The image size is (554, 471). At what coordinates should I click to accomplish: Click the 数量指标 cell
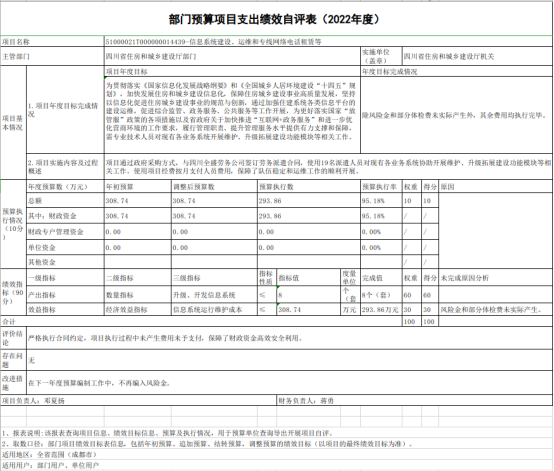[x=138, y=295]
